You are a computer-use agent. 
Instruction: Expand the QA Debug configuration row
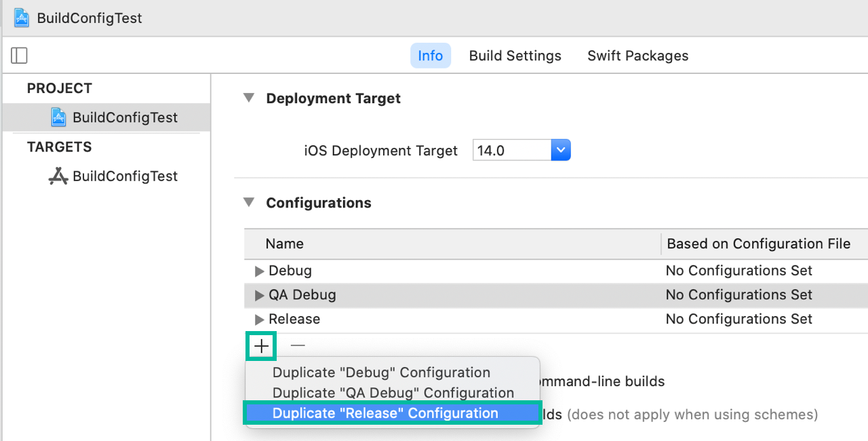259,295
